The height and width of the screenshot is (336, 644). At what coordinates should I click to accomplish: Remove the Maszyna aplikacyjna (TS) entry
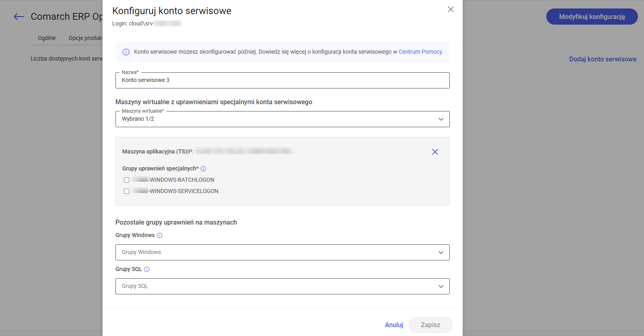[x=435, y=152]
